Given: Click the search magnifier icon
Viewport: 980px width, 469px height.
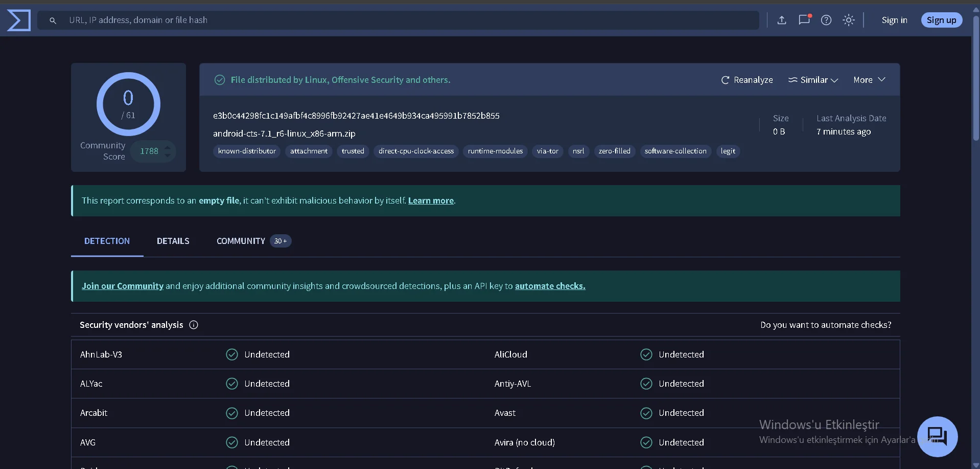Looking at the screenshot, I should pyautogui.click(x=53, y=20).
